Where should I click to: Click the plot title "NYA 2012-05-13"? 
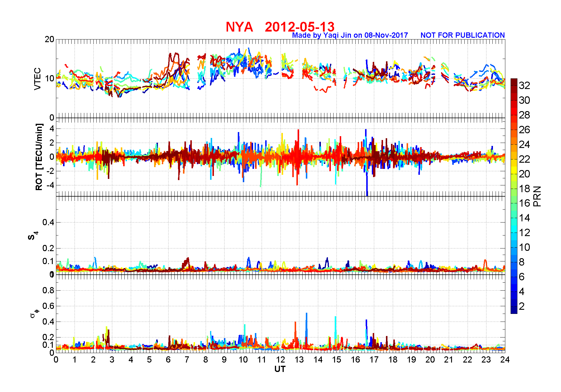280,27
